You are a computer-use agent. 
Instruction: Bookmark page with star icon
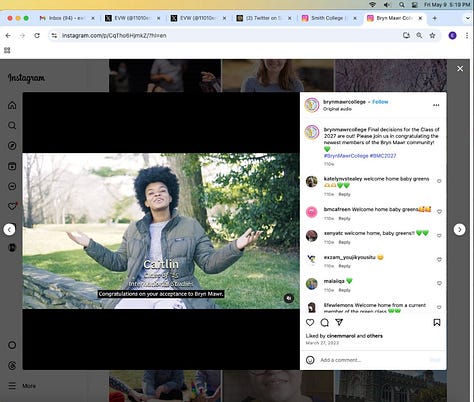(432, 35)
